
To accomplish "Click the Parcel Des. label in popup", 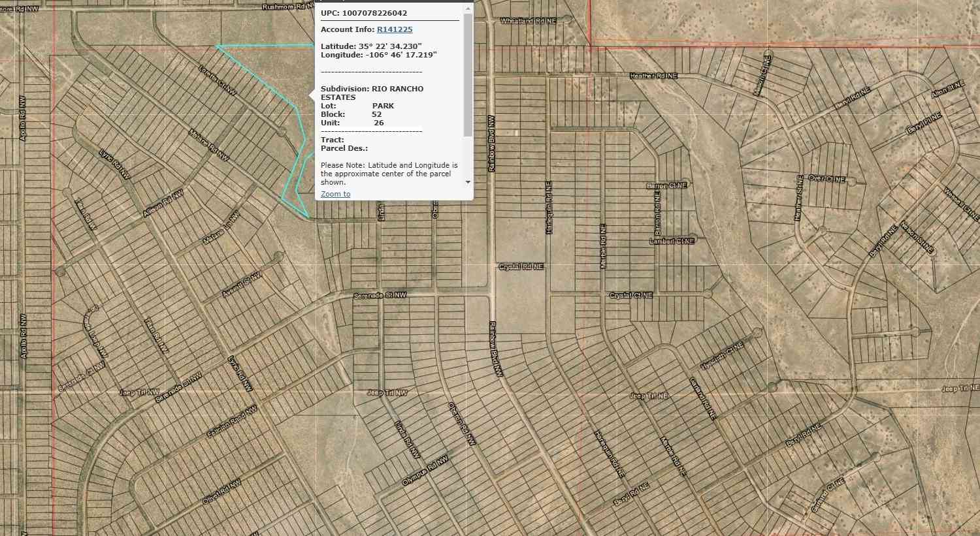I will (344, 148).
